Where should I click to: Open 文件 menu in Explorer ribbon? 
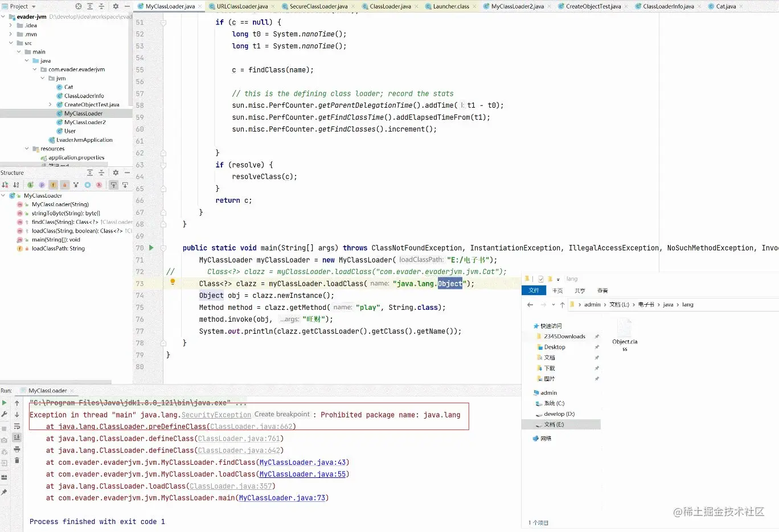(x=534, y=290)
